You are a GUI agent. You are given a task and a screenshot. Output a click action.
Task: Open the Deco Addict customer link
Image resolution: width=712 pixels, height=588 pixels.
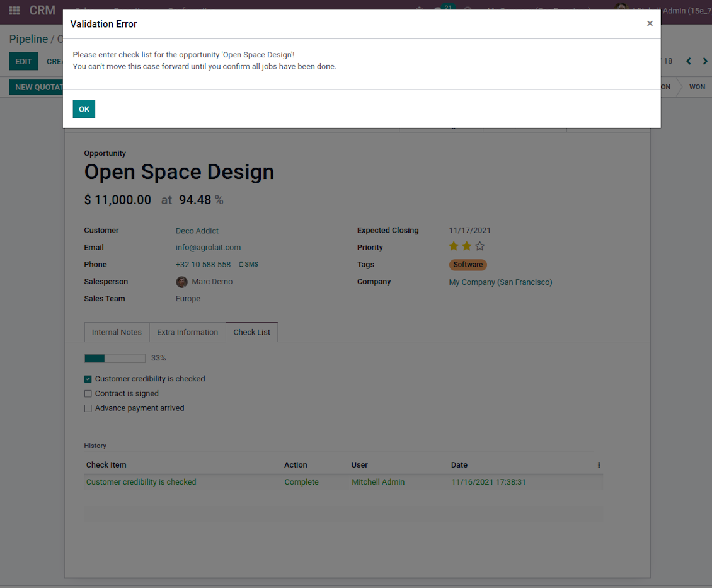point(197,231)
